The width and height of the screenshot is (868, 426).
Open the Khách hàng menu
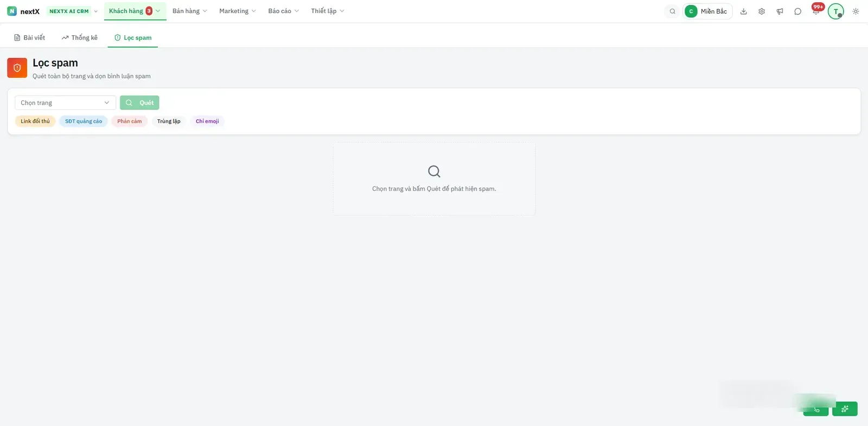coord(135,11)
